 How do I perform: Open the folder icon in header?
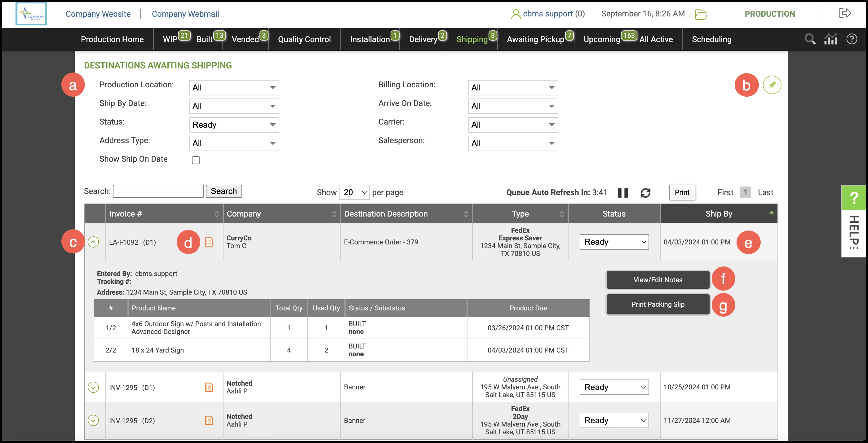[701, 14]
